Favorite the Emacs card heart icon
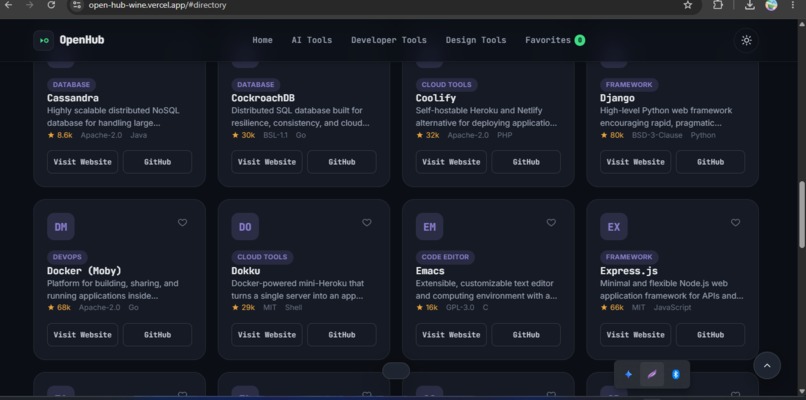This screenshot has height=400, width=806. (x=551, y=223)
